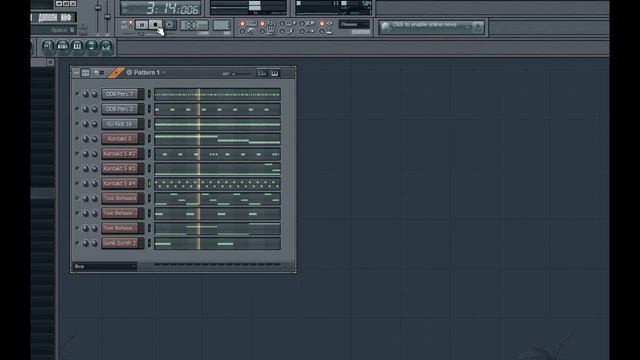Mute the Kontakt 5 #2 channel LED
Viewport: 640px width, 360px height.
(x=77, y=153)
